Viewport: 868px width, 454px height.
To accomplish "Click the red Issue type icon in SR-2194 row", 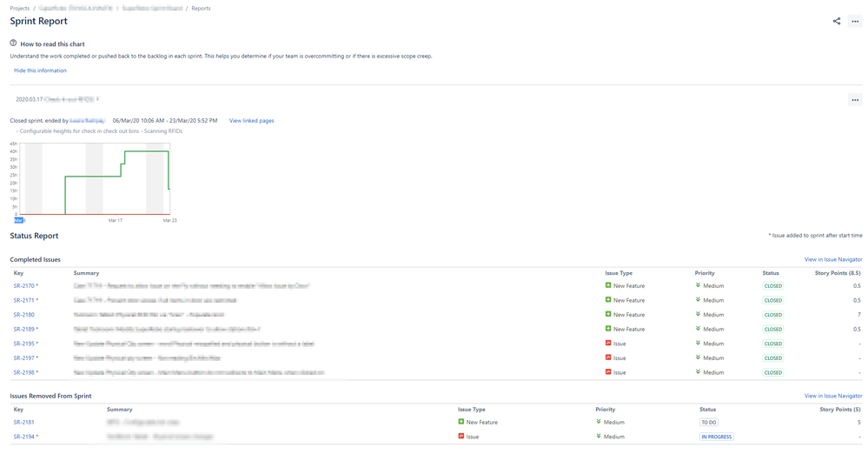I will 461,437.
